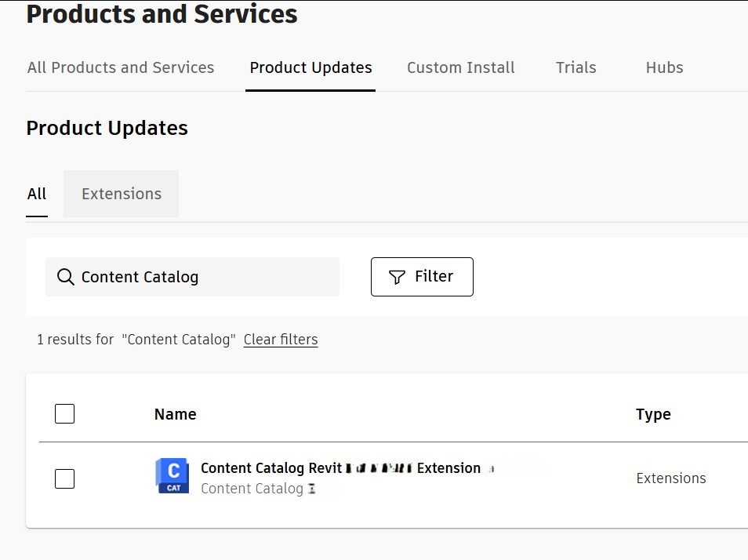Click the Product Updates section heading
Screen dimensions: 748x560
pyautogui.click(x=107, y=128)
